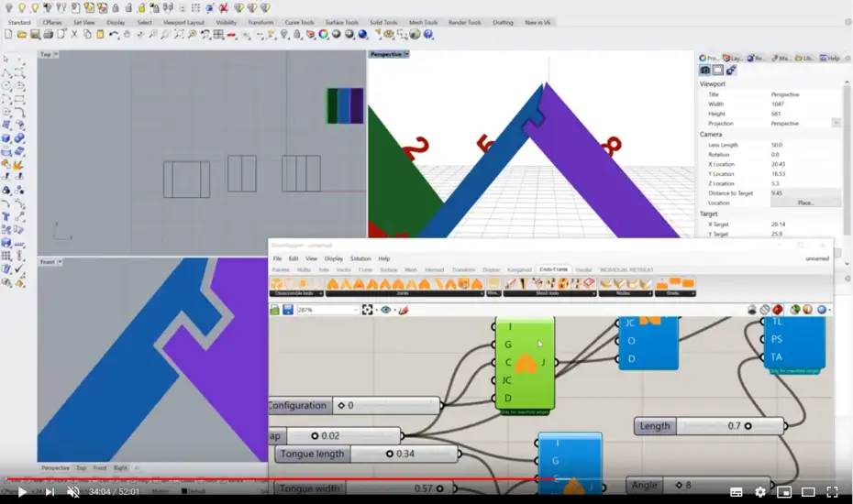Click the gray lock padlock icon
The image size is (853, 504).
[x=116, y=7]
